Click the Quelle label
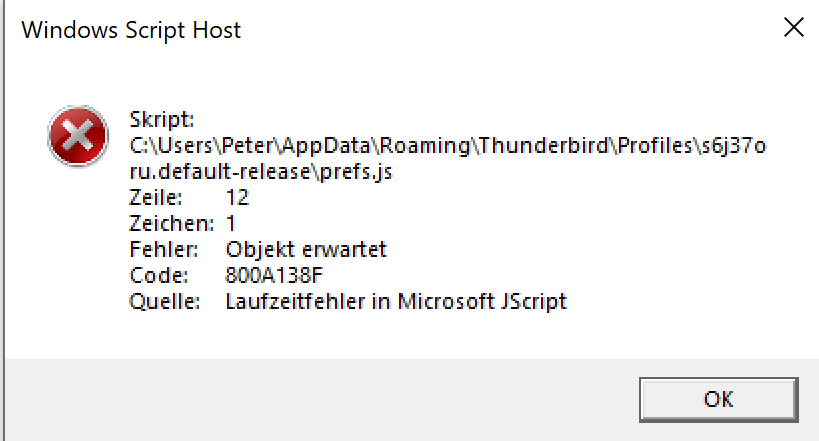Image resolution: width=819 pixels, height=441 pixels. pos(165,301)
